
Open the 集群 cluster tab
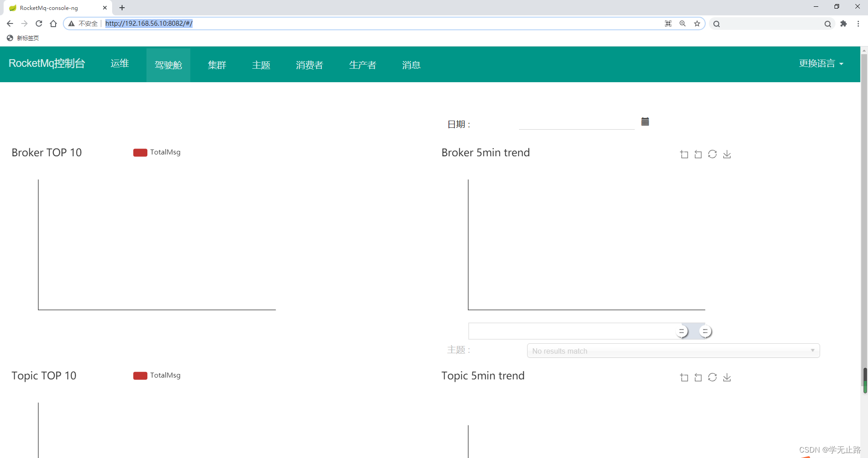tap(217, 65)
